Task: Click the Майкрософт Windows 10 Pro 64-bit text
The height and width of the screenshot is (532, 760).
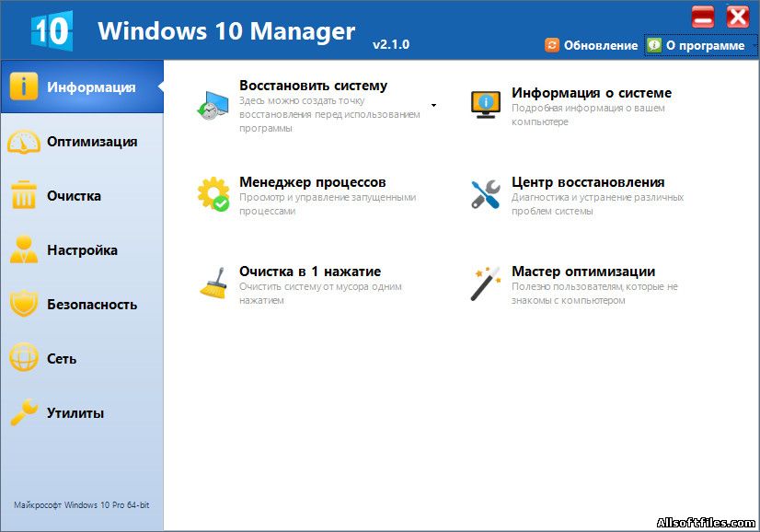Action: click(81, 504)
